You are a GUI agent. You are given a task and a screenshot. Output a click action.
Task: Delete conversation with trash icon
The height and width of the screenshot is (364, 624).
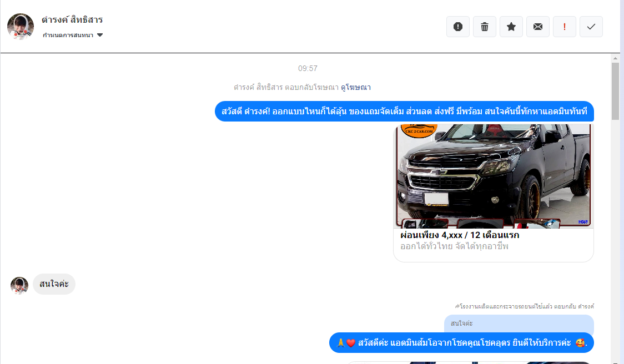pos(484,27)
